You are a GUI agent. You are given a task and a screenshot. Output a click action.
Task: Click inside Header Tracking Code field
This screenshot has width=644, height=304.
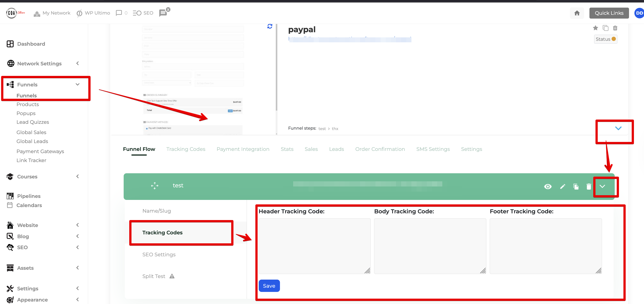click(314, 246)
